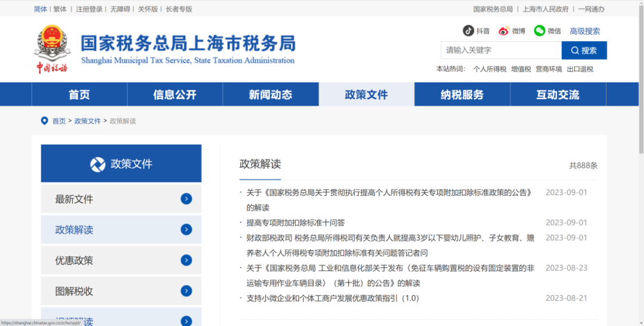Click the arrow icon beside 优惠政策
Screen dimensions: 644x326
[x=186, y=260]
